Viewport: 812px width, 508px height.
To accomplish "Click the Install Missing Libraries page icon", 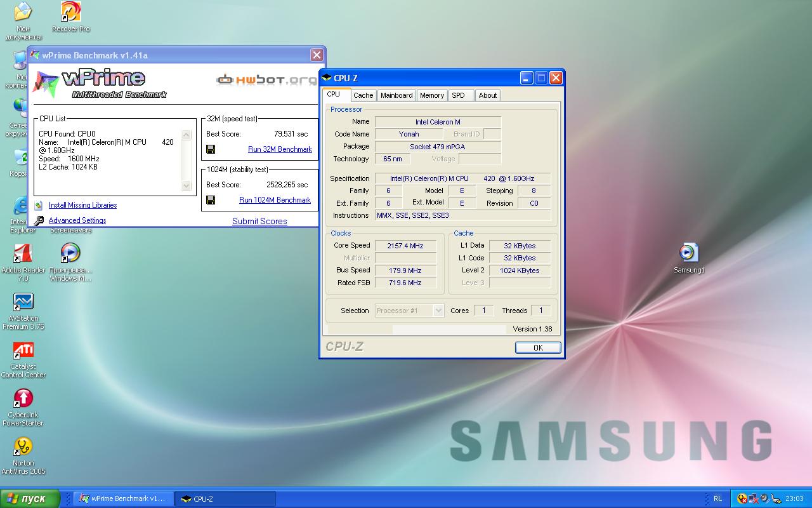I will tap(39, 205).
